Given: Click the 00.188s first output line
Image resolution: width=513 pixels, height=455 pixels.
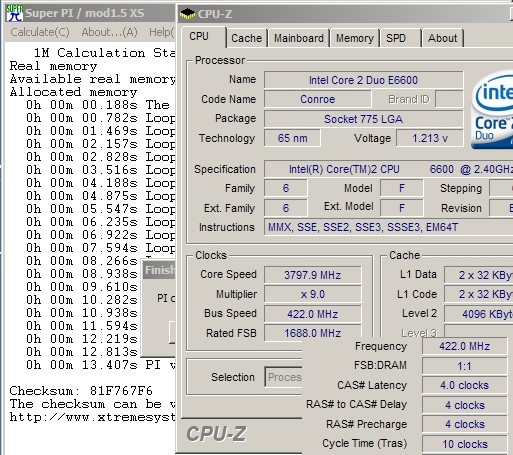Looking at the screenshot, I should [x=98, y=105].
